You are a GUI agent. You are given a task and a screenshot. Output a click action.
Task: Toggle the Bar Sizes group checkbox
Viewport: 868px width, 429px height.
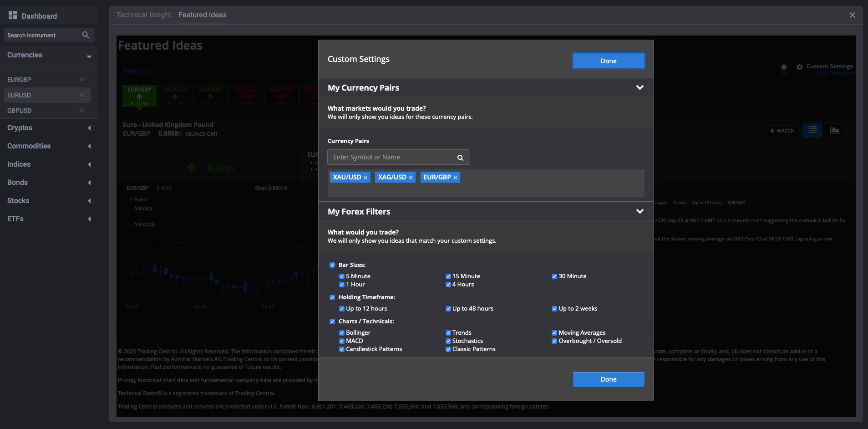(x=332, y=265)
